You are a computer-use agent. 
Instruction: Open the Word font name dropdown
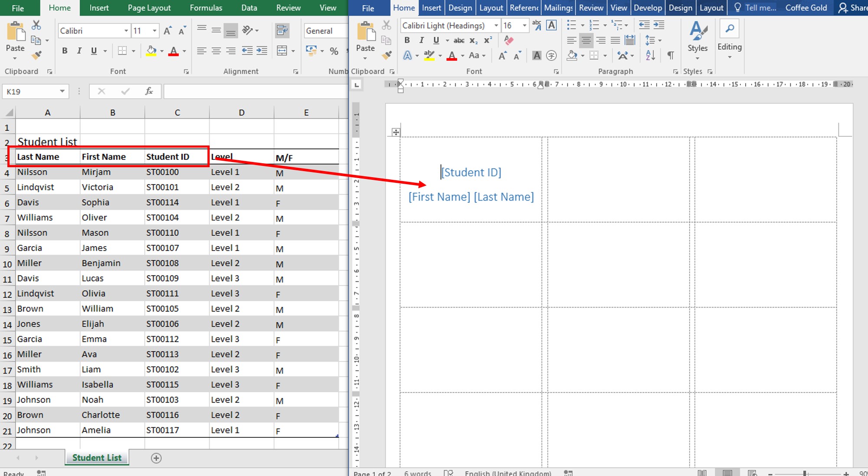[x=496, y=26]
